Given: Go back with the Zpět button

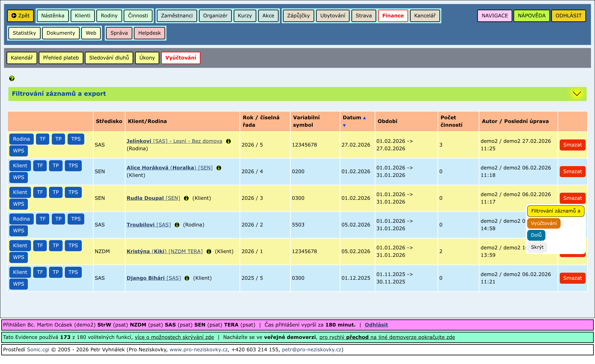Looking at the screenshot, I should pos(20,16).
